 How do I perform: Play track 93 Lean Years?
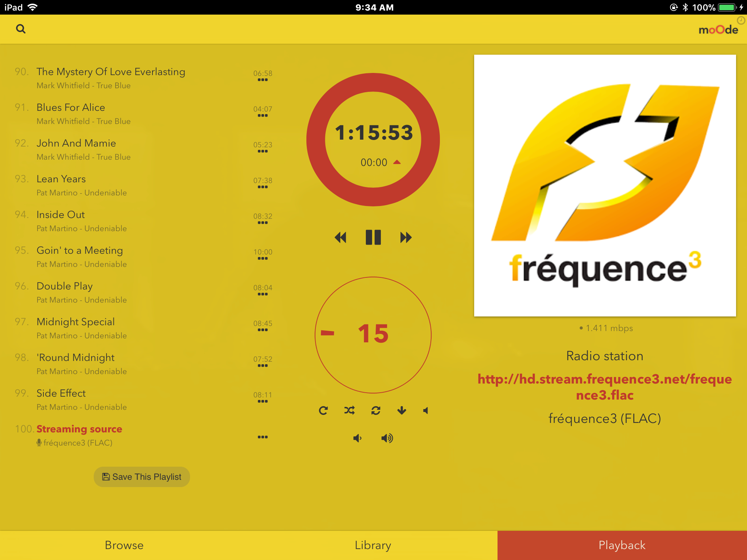coord(61,179)
